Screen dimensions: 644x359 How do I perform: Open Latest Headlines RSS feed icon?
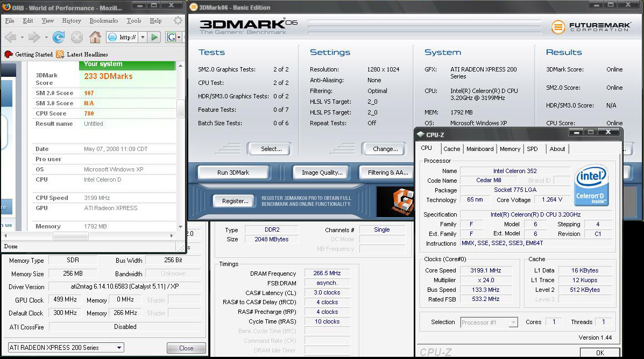pos(60,54)
